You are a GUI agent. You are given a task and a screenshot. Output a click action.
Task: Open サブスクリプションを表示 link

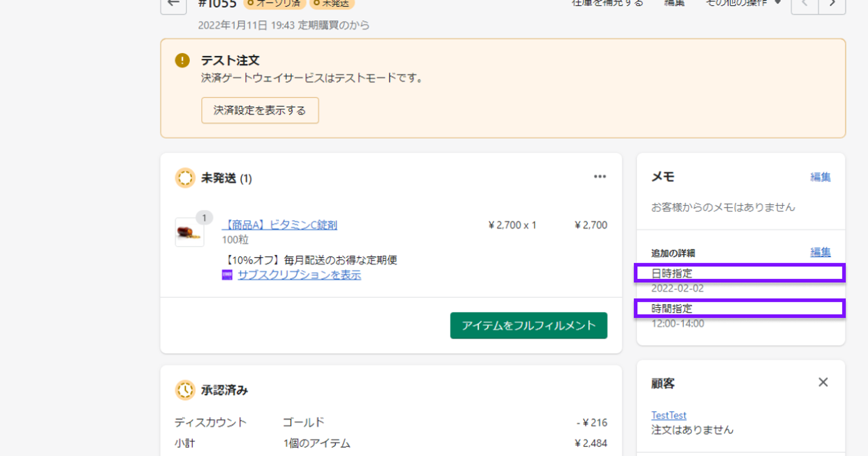click(299, 275)
